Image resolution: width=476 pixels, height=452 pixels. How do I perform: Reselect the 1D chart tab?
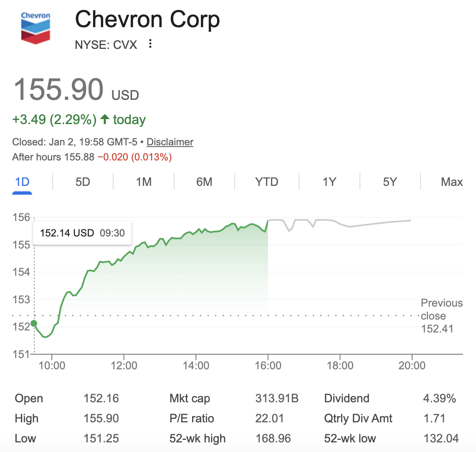coord(22,182)
